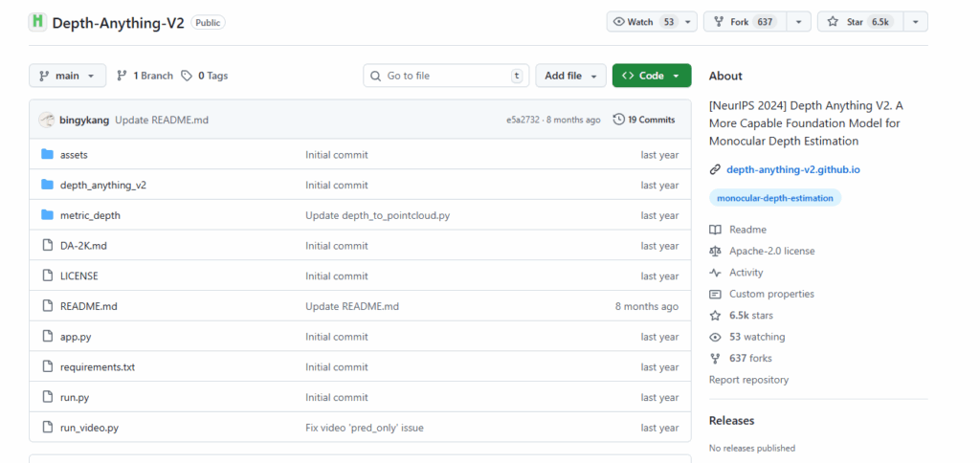Click the branch icon beside 1 Branch
The image size is (980, 463).
pyautogui.click(x=122, y=76)
